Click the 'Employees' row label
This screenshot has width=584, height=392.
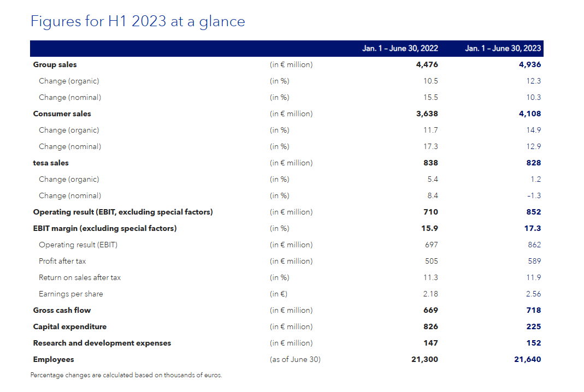[54, 359]
